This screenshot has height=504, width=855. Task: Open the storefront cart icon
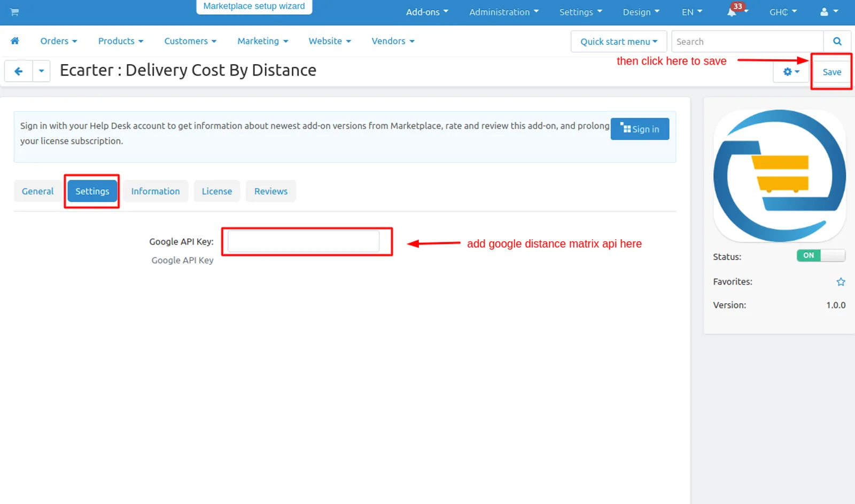(14, 12)
